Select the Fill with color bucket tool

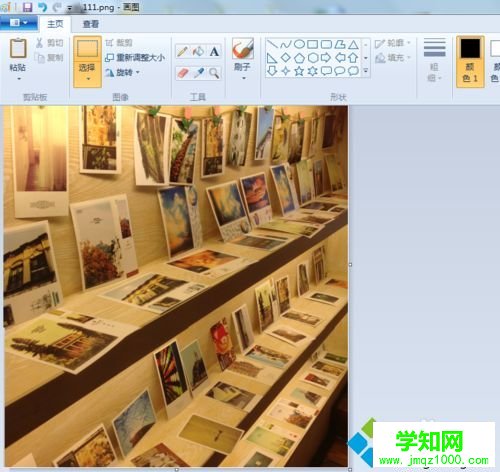(x=198, y=51)
